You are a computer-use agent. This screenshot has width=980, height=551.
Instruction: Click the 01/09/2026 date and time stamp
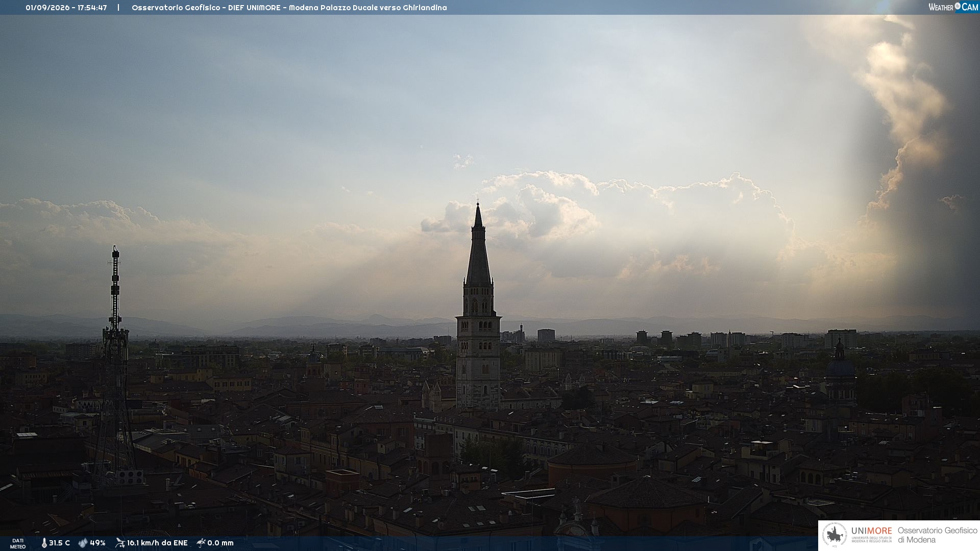66,8
